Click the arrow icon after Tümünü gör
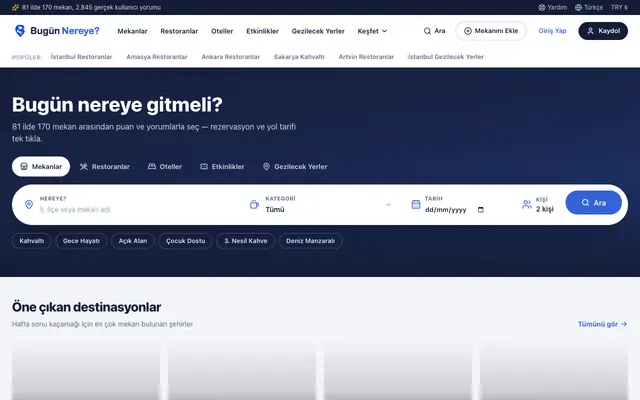The width and height of the screenshot is (640, 400). click(x=624, y=324)
